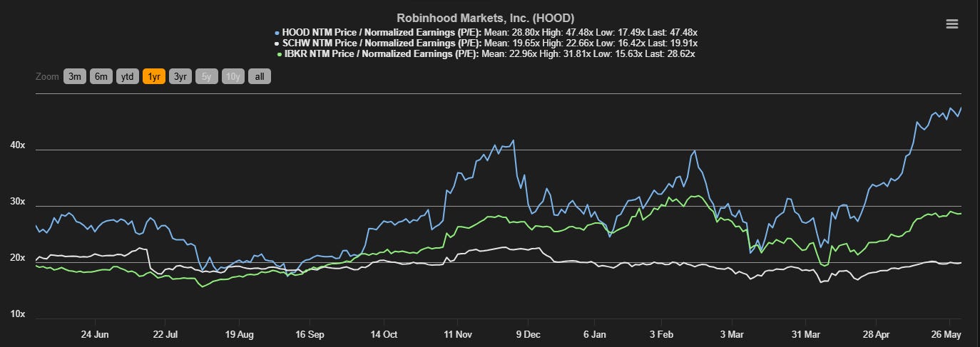This screenshot has height=347, width=980.
Task: Click the 6 Jan date label
Action: (x=594, y=333)
